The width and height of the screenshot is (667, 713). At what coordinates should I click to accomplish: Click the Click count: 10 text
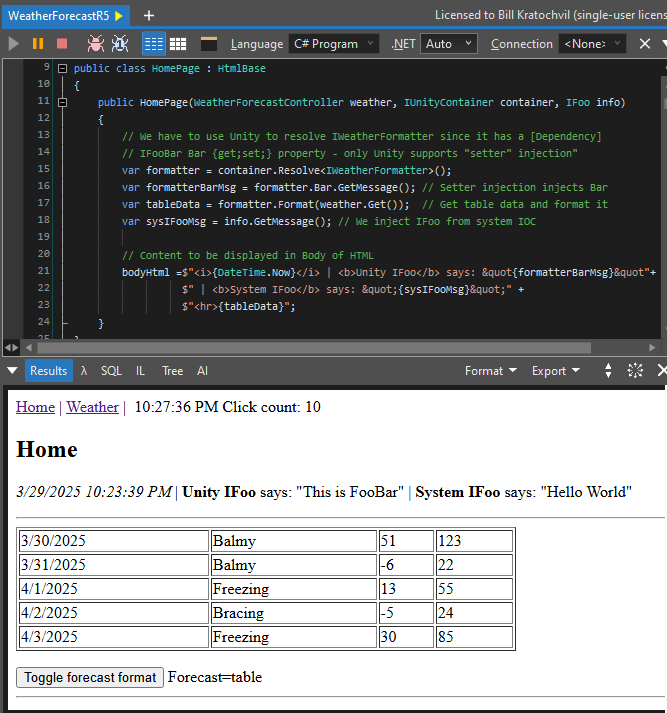[x=271, y=407]
